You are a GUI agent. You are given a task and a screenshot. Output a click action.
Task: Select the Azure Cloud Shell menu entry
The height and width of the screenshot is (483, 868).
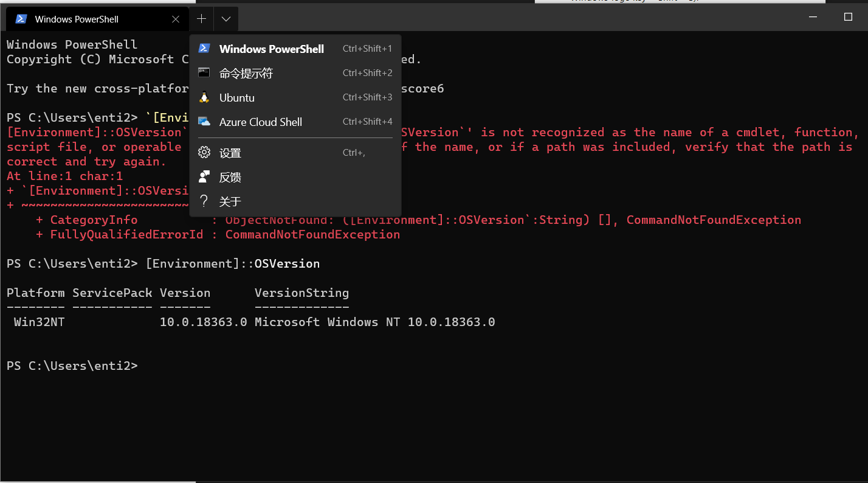261,122
